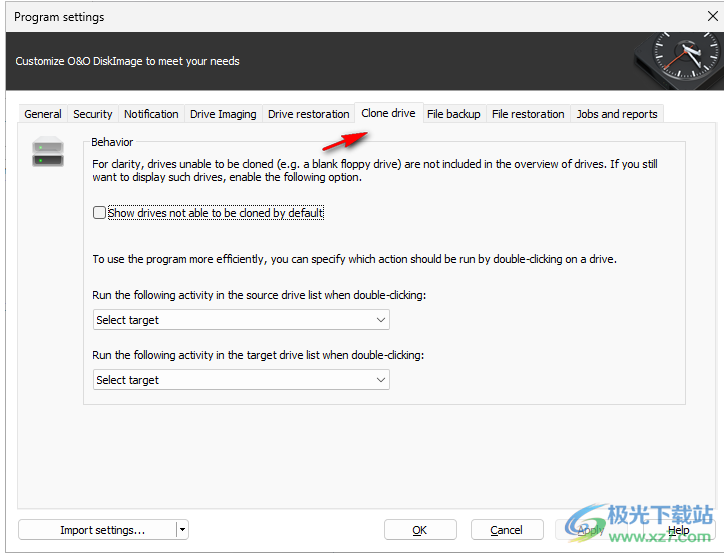Image resolution: width=724 pixels, height=553 pixels.
Task: Confirm settings with the OK button
Action: click(420, 530)
